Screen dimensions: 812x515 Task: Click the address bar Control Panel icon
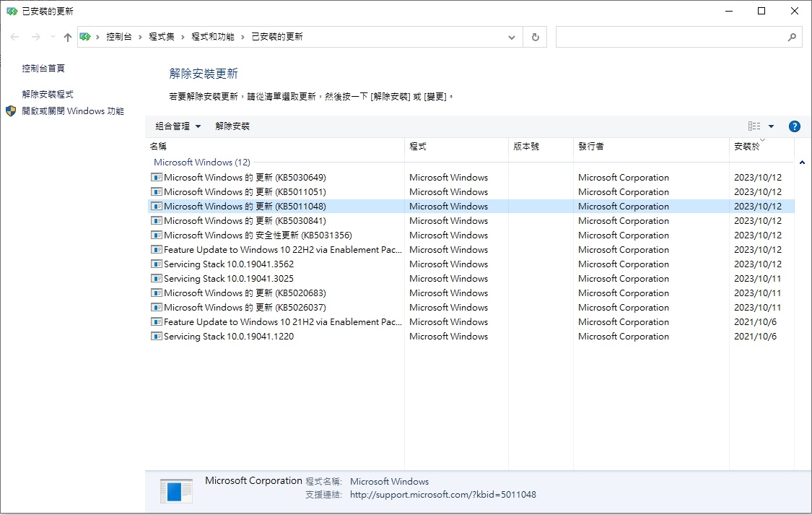point(85,37)
